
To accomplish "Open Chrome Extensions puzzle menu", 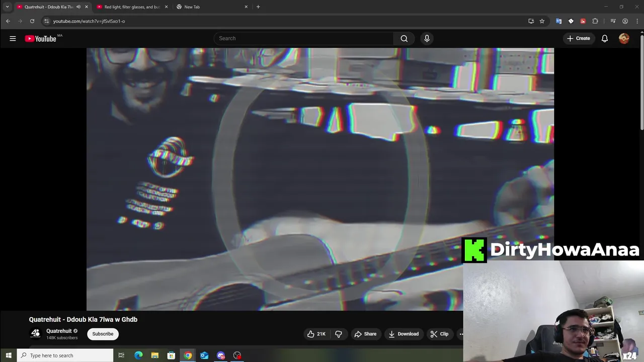I will (x=595, y=21).
